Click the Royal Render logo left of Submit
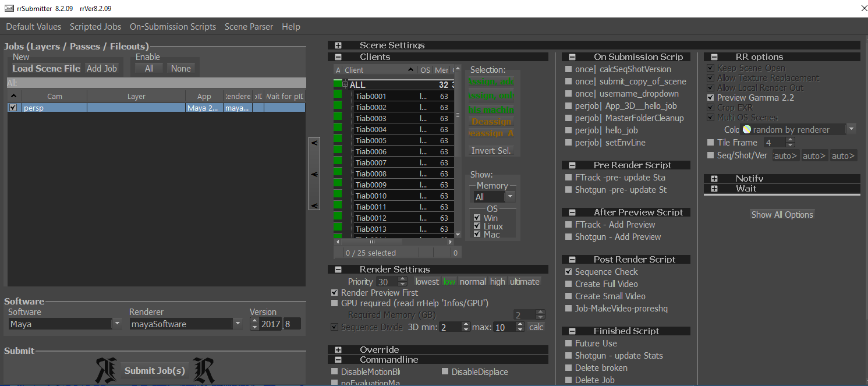This screenshot has width=868, height=386. coord(107,371)
